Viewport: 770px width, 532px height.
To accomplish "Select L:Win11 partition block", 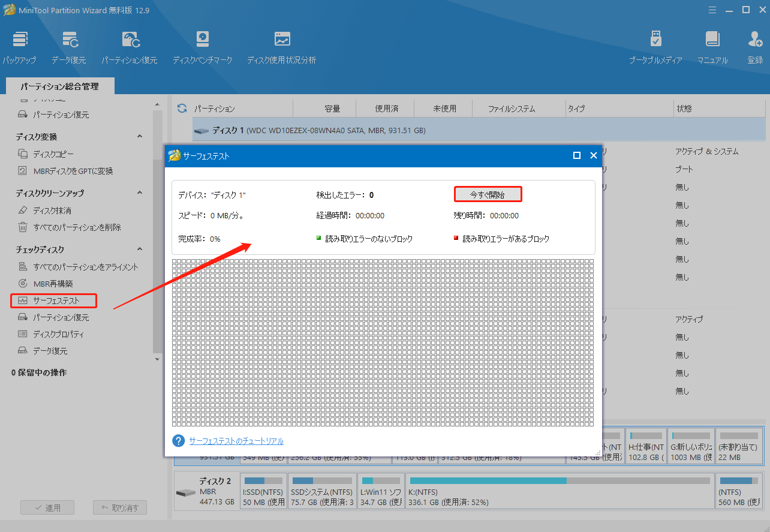I will pyautogui.click(x=381, y=491).
